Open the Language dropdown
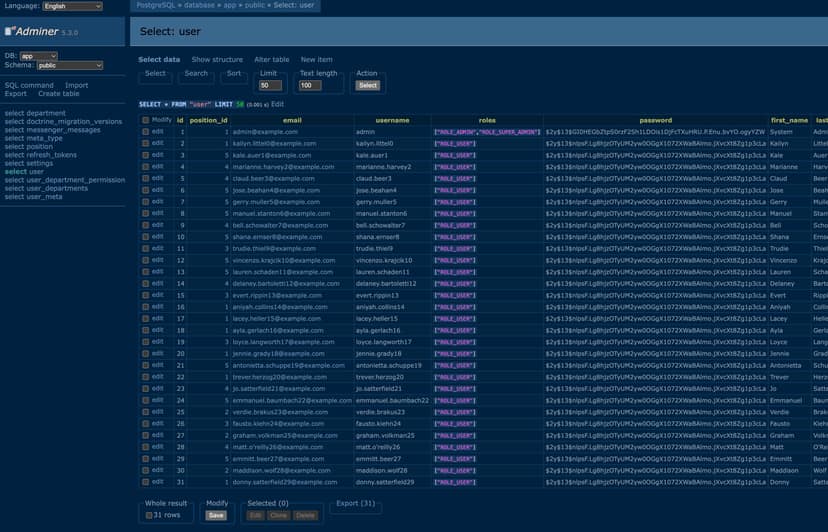828x532 pixels. pos(72,6)
